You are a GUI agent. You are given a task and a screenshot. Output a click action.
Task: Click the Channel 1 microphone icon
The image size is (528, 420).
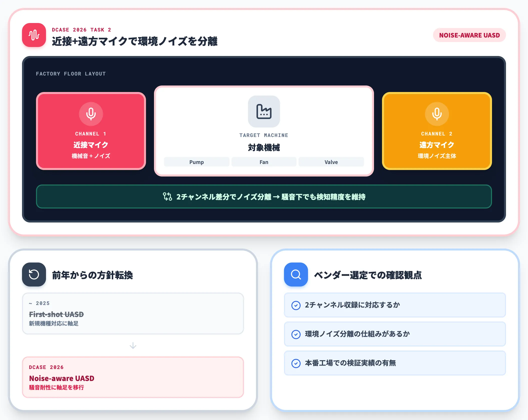91,114
